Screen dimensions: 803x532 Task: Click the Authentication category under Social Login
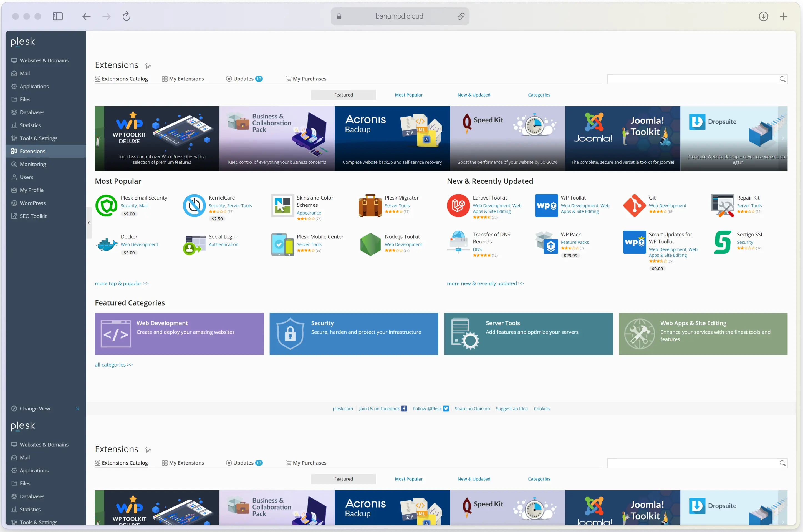coord(224,244)
